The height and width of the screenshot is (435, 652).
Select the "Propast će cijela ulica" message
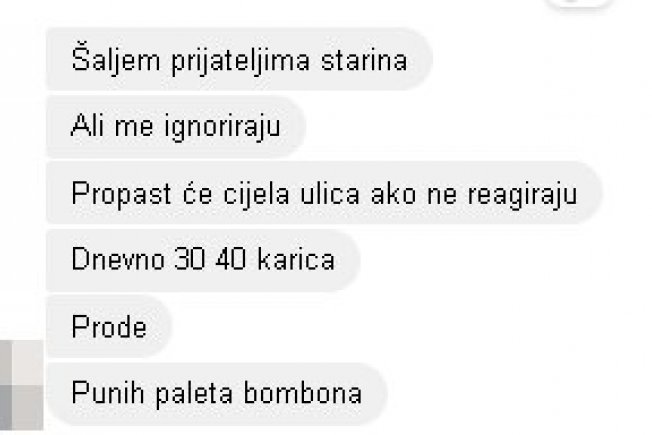pos(324,193)
